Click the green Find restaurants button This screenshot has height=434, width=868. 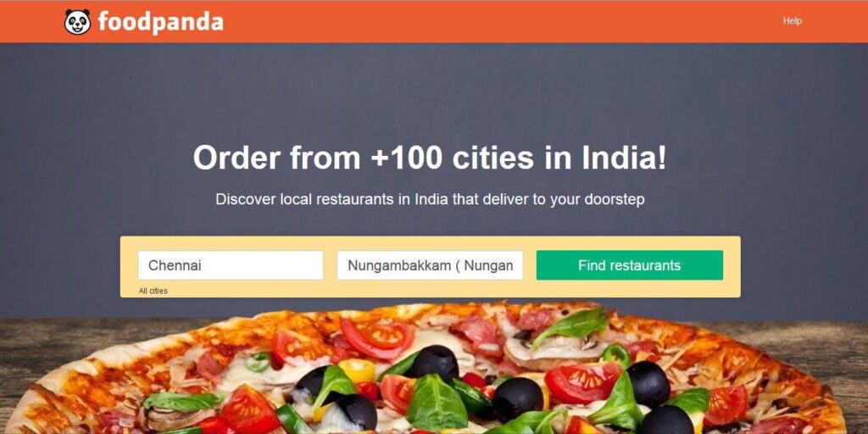click(x=630, y=265)
